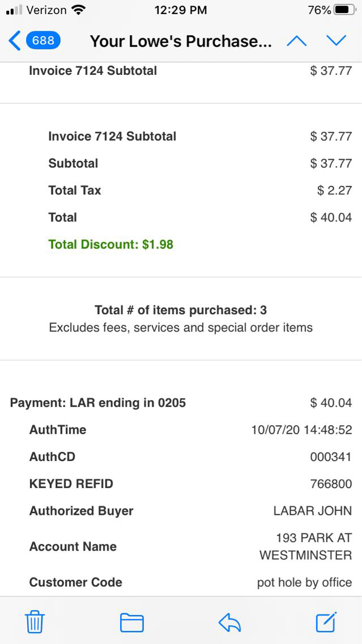This screenshot has width=362, height=644.
Task: Delete this email with the trash icon
Action: point(35,622)
